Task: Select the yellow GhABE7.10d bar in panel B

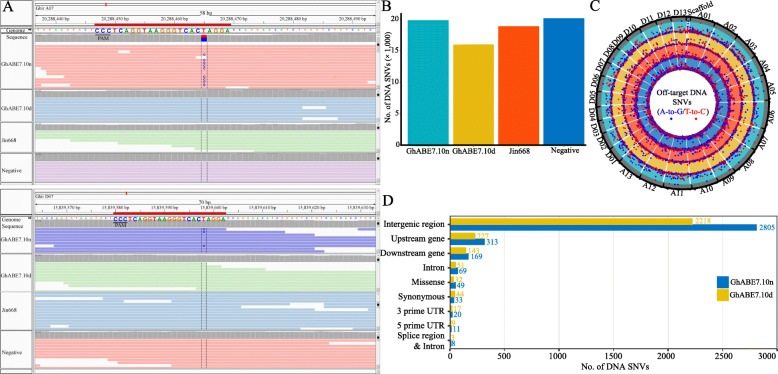Action: 474,95
